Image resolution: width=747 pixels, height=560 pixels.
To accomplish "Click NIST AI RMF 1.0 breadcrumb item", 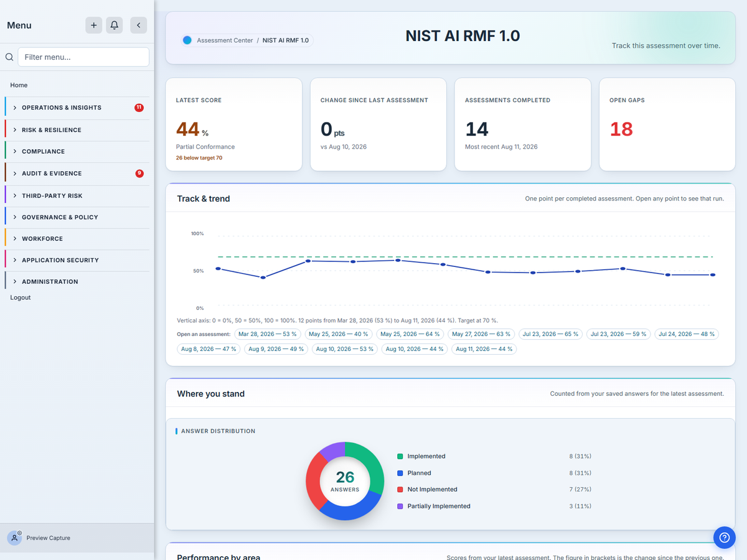I will point(286,40).
